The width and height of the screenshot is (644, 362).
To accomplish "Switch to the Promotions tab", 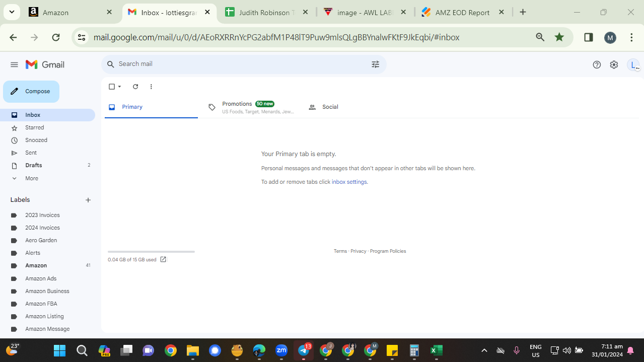I will tap(251, 107).
